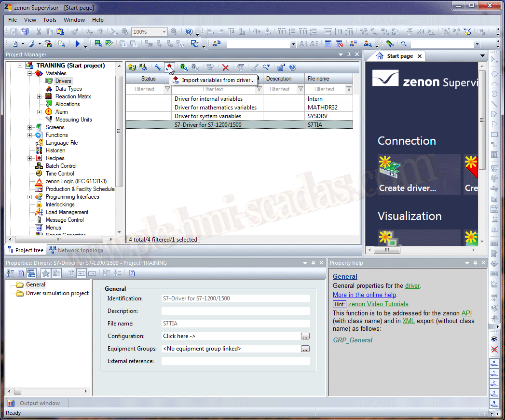
Task: Click the Create driver tile icon
Action: [x=391, y=167]
